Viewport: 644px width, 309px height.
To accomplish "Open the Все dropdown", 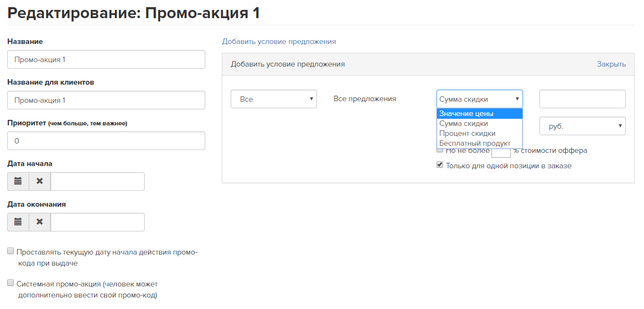I will [274, 99].
